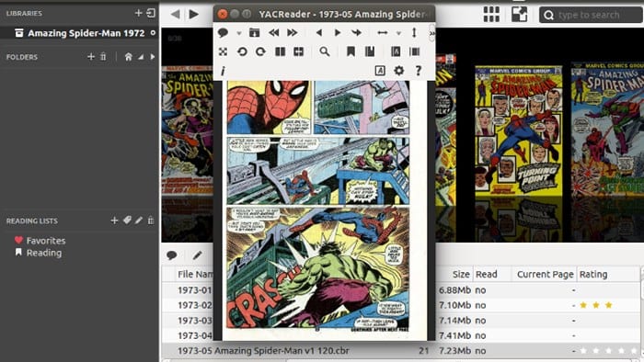Open YACReader options gear
This screenshot has width=644, height=362.
point(398,71)
